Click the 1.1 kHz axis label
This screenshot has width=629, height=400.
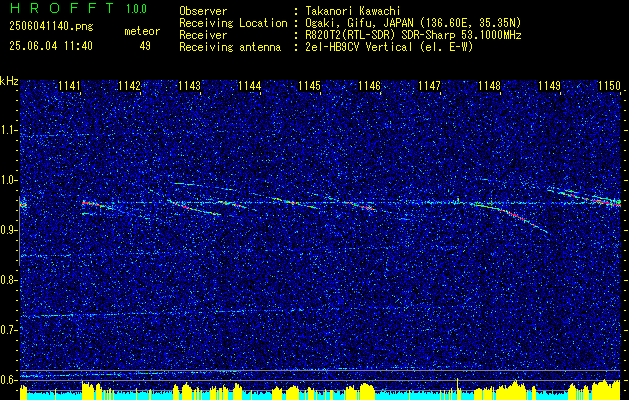(x=7, y=130)
